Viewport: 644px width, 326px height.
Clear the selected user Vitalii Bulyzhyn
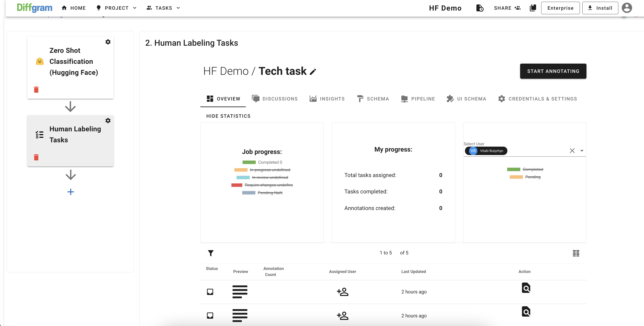572,151
